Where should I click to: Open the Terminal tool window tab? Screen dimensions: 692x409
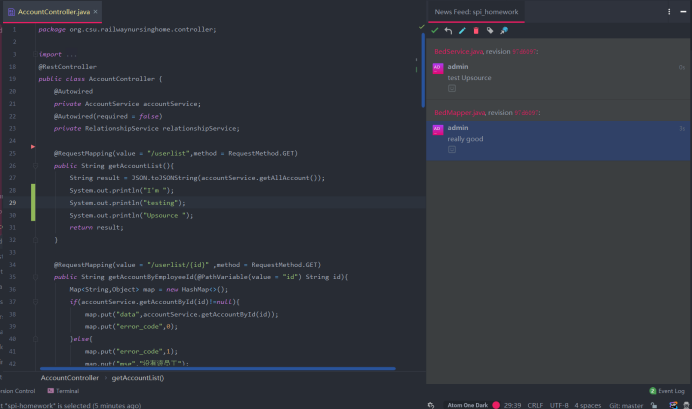click(63, 391)
